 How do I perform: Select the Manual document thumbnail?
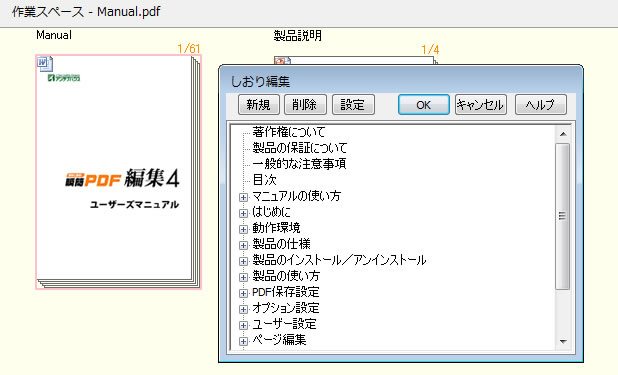(x=118, y=172)
